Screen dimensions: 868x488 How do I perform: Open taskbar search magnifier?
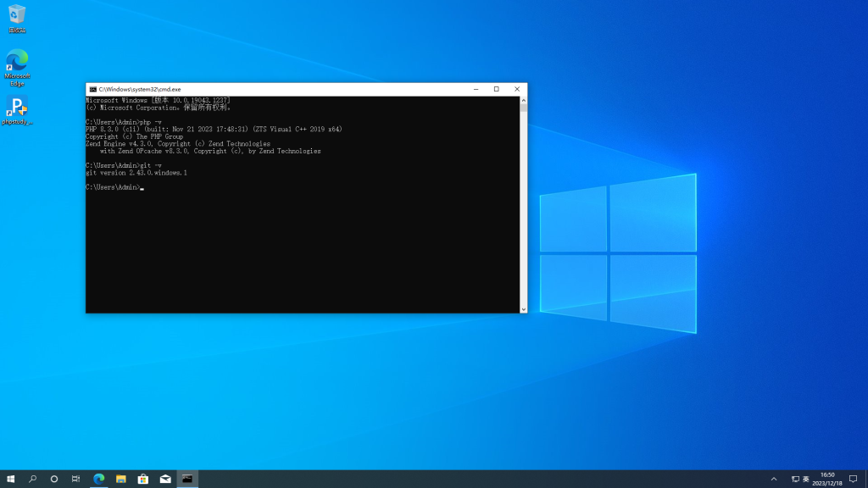(33, 480)
